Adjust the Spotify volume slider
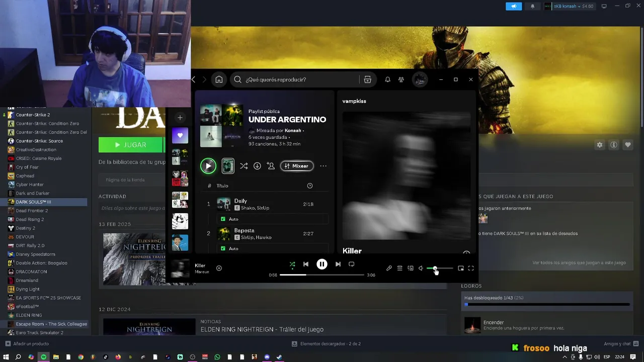Image resolution: width=644 pixels, height=362 pixels. click(440, 268)
